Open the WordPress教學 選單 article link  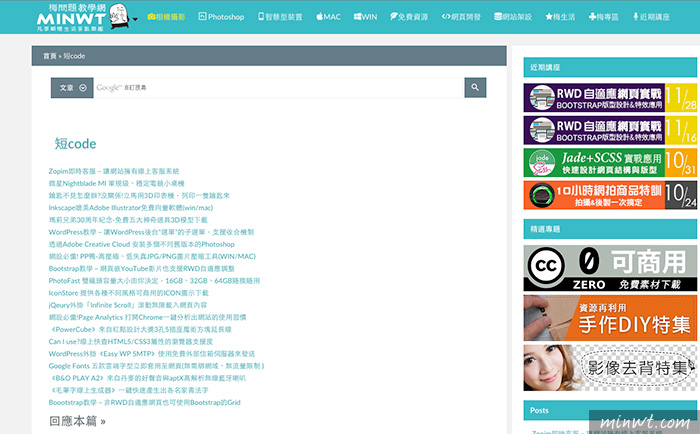[x=151, y=232]
